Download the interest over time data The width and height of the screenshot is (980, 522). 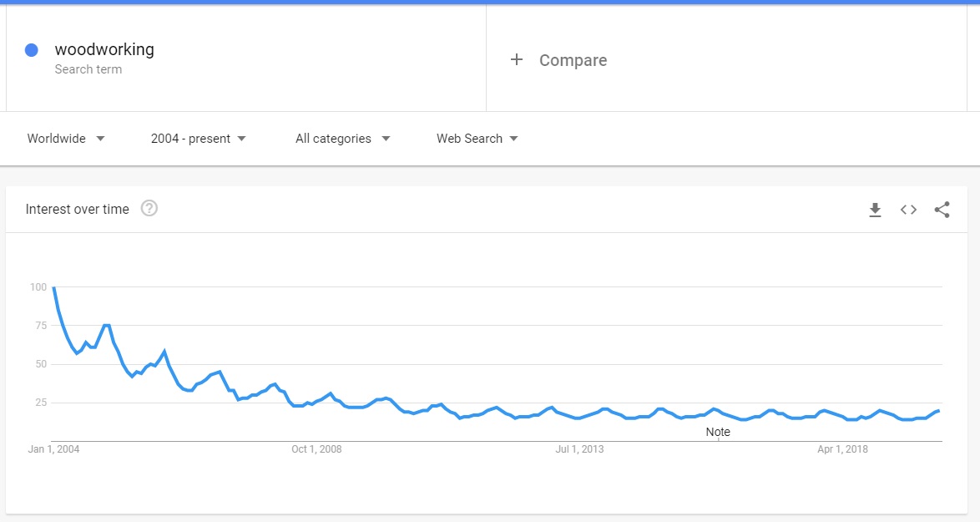tap(875, 210)
